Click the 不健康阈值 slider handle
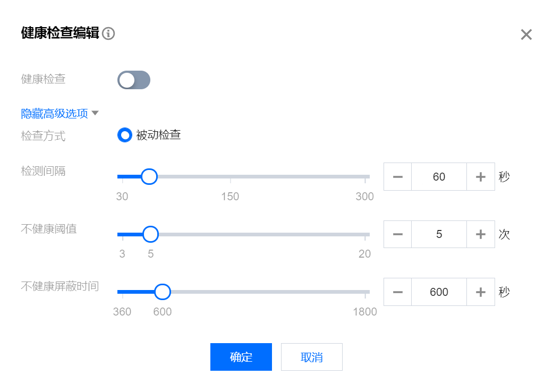 tap(151, 234)
